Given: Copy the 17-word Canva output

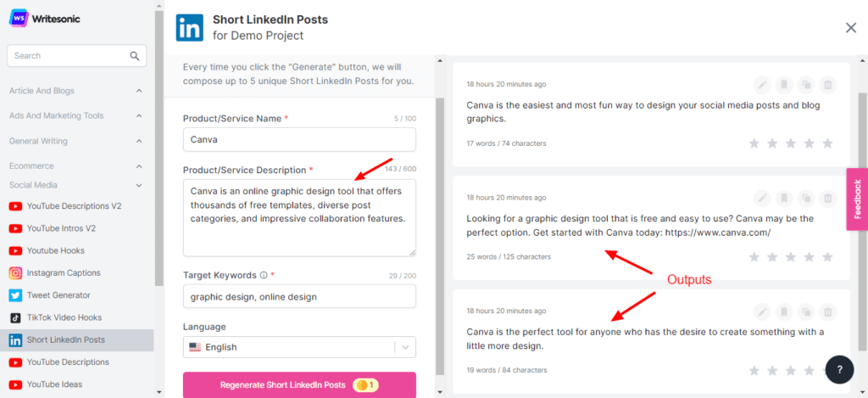Looking at the screenshot, I should (x=806, y=85).
